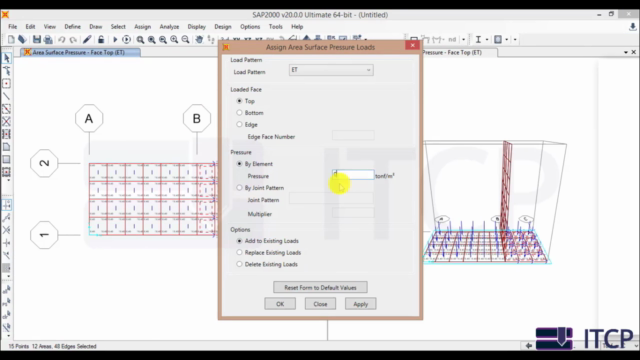The width and height of the screenshot is (640, 360).
Task: Click the Close button in dialog
Action: (x=320, y=304)
